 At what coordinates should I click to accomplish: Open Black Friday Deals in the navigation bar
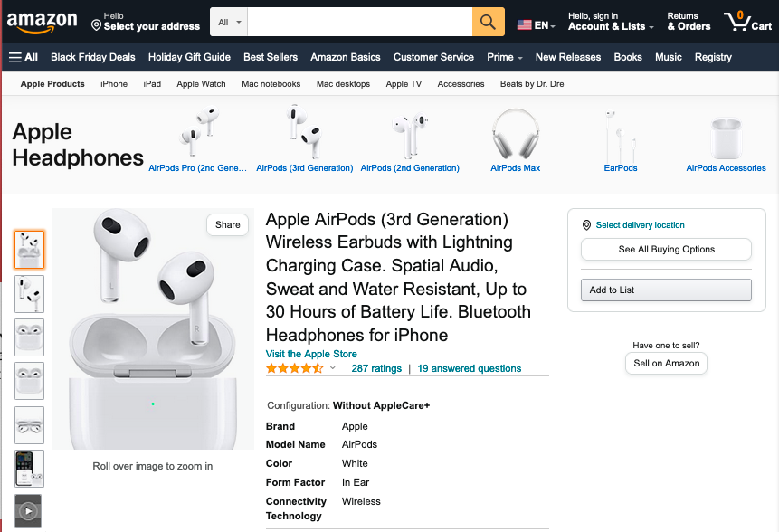click(x=93, y=57)
